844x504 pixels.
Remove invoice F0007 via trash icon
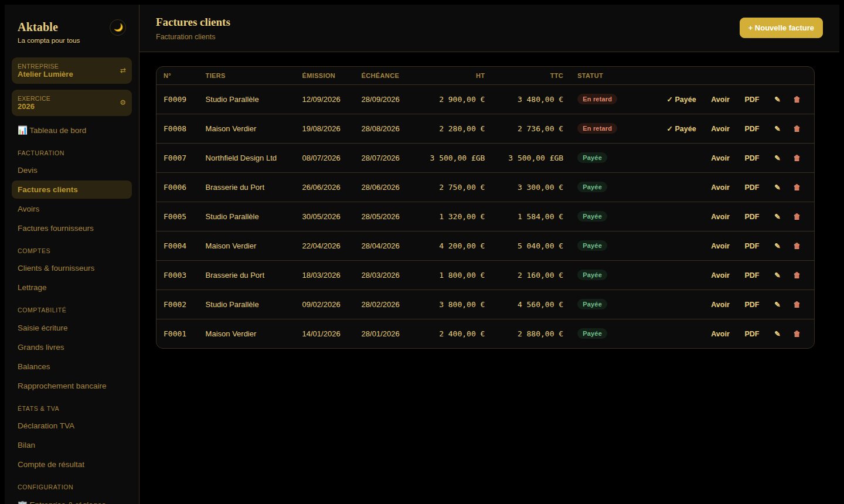tap(797, 158)
